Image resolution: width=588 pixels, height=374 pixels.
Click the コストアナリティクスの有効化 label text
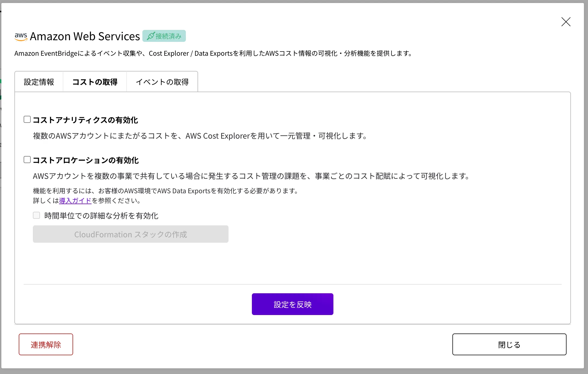click(85, 120)
